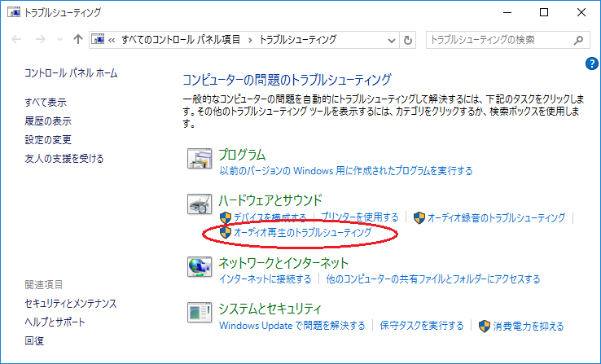The width and height of the screenshot is (601, 364).
Task: Open ハードウェアとサウンド category heading
Action: coord(270,200)
